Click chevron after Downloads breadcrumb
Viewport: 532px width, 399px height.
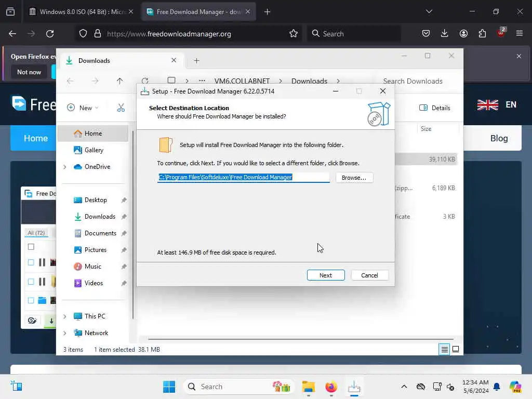(x=338, y=81)
